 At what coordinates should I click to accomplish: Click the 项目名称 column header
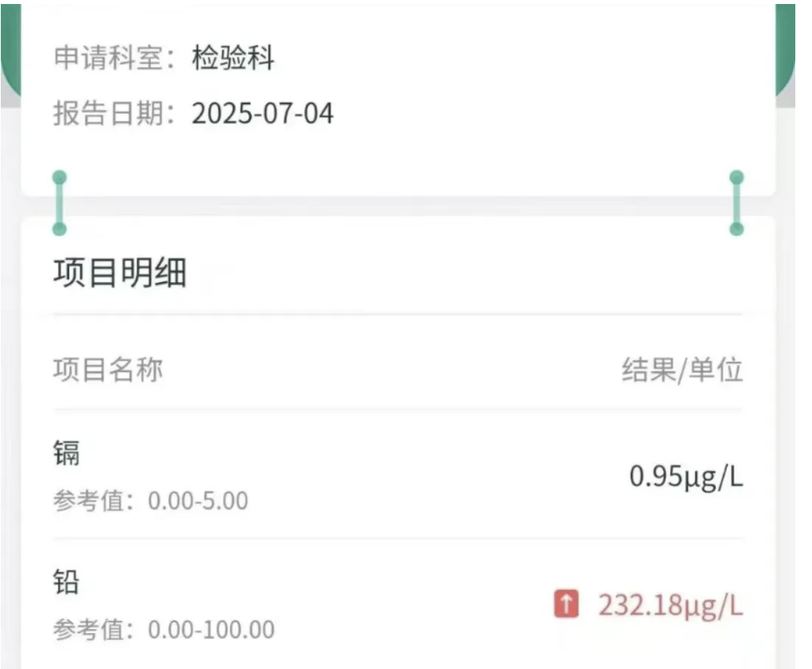tap(108, 369)
